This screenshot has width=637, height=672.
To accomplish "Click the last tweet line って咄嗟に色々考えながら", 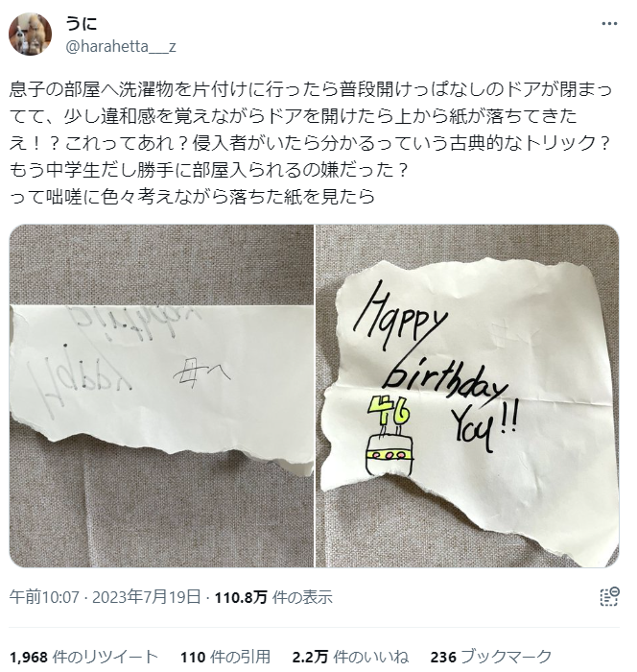I will click(x=192, y=198).
